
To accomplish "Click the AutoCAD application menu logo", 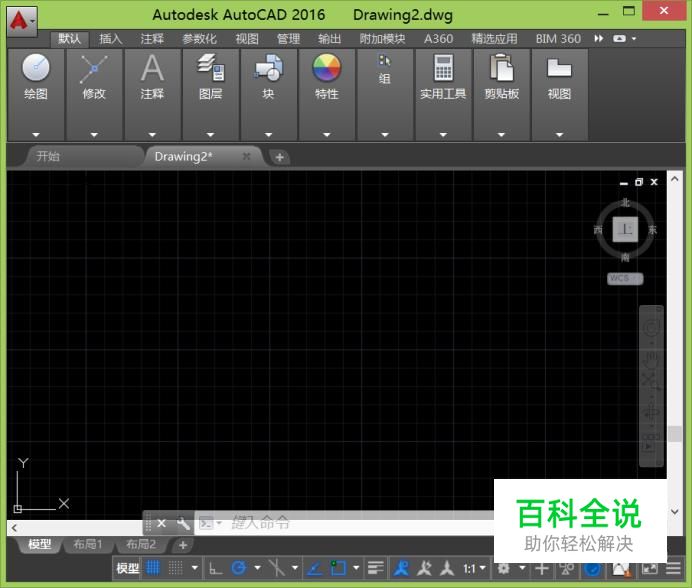I will click(20, 19).
